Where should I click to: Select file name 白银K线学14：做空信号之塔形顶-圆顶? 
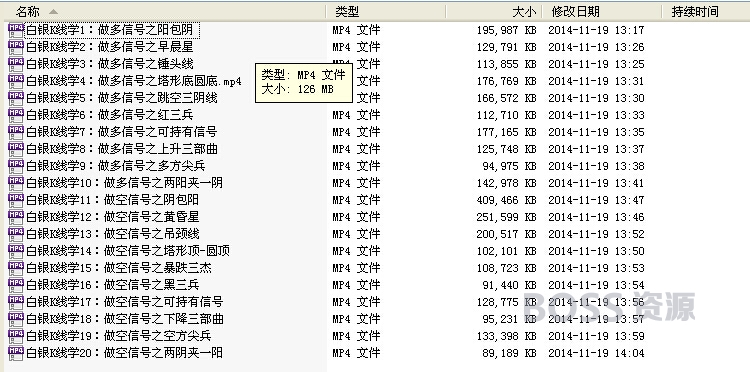coord(128,251)
